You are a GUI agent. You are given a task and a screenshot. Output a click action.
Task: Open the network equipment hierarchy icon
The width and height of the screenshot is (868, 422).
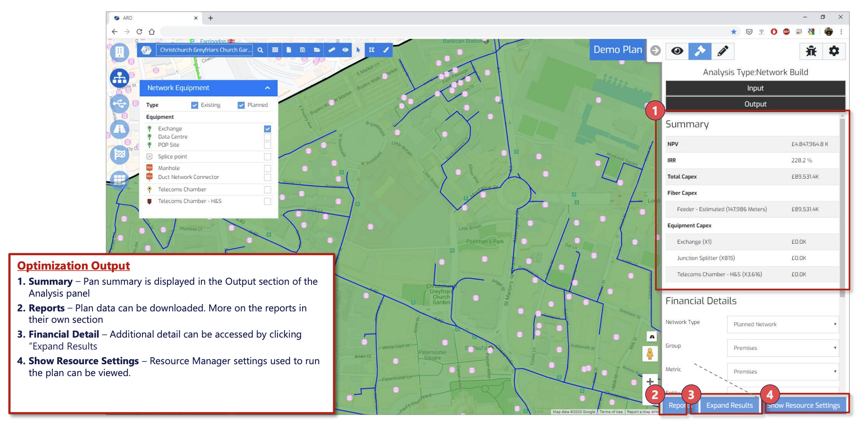point(119,78)
